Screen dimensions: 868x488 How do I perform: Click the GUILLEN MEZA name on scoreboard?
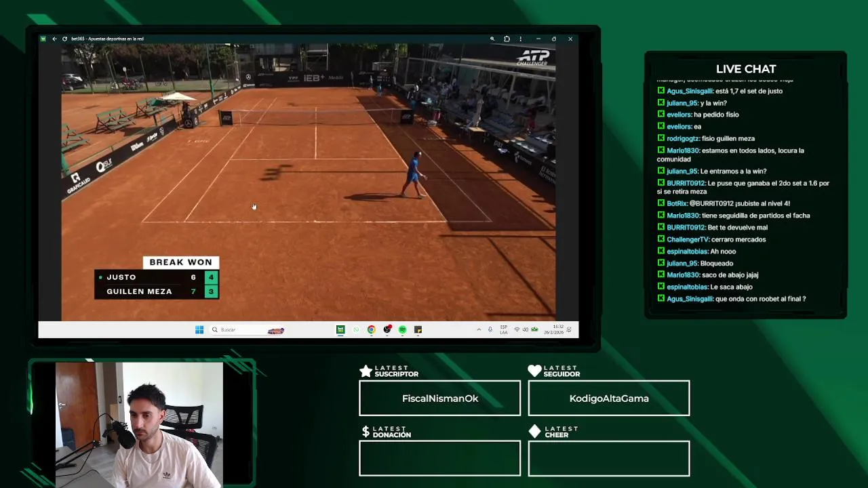139,291
